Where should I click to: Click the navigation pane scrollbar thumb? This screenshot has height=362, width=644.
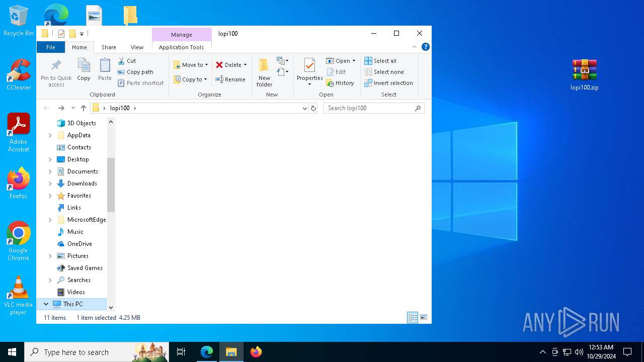pos(111,185)
